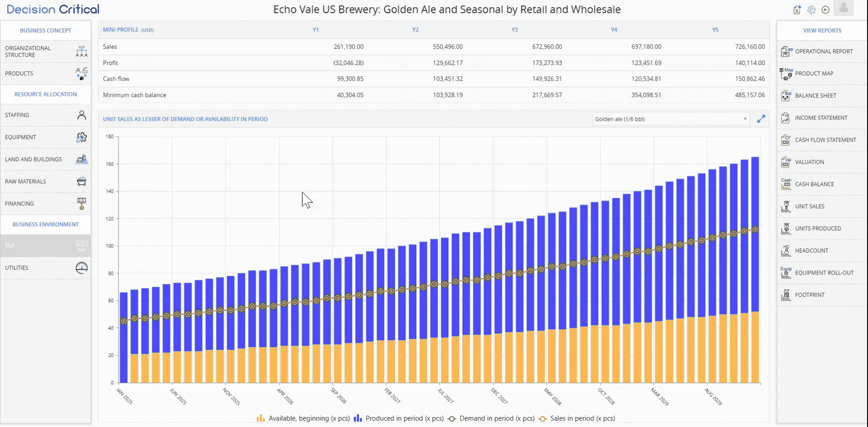Open Operational Report link
The width and height of the screenshot is (868, 427).
[x=824, y=52]
